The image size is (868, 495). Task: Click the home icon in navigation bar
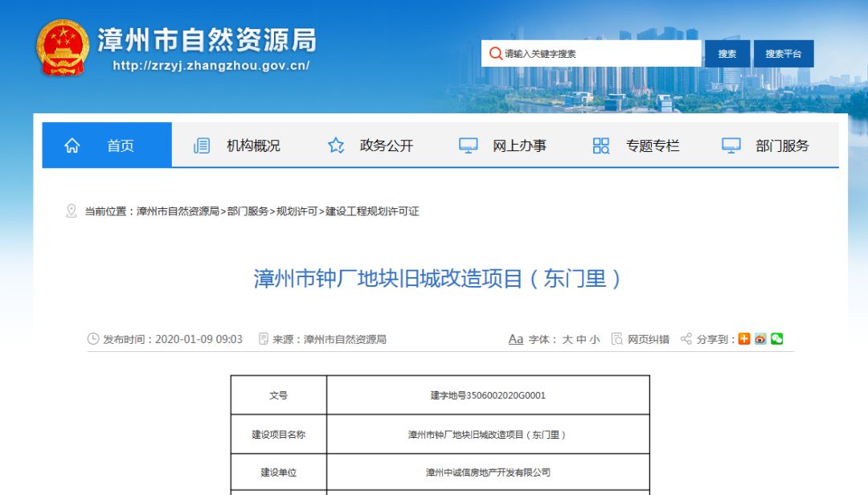[x=72, y=145]
